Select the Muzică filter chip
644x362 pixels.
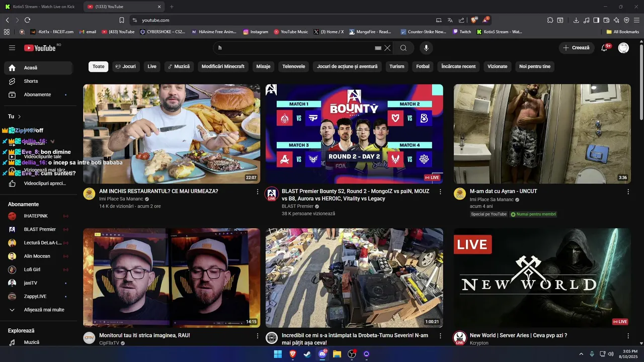tap(179, 66)
